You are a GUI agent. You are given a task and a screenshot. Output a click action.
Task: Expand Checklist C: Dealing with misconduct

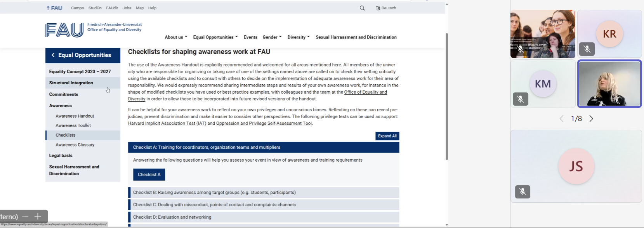(x=214, y=205)
